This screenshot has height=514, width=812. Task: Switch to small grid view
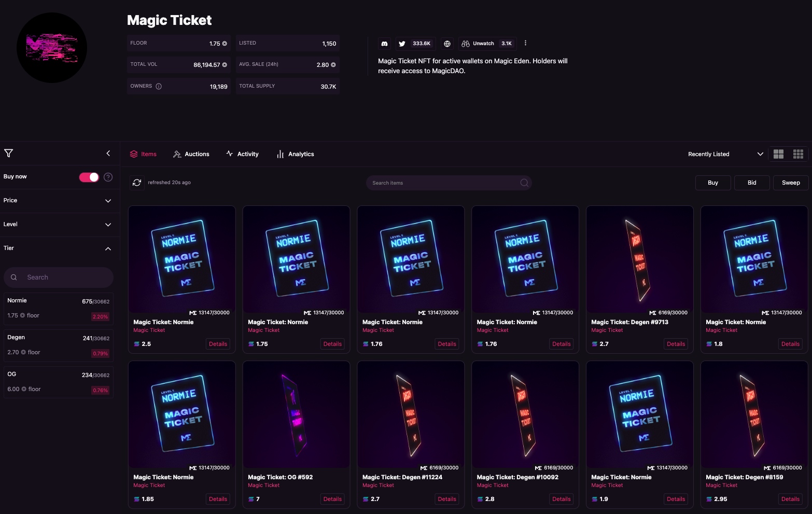pyautogui.click(x=798, y=154)
